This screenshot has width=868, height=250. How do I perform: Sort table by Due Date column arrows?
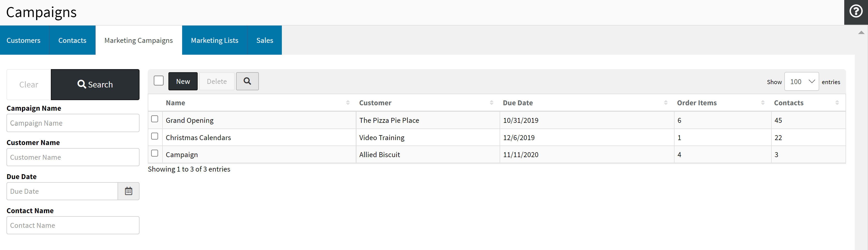tap(665, 103)
